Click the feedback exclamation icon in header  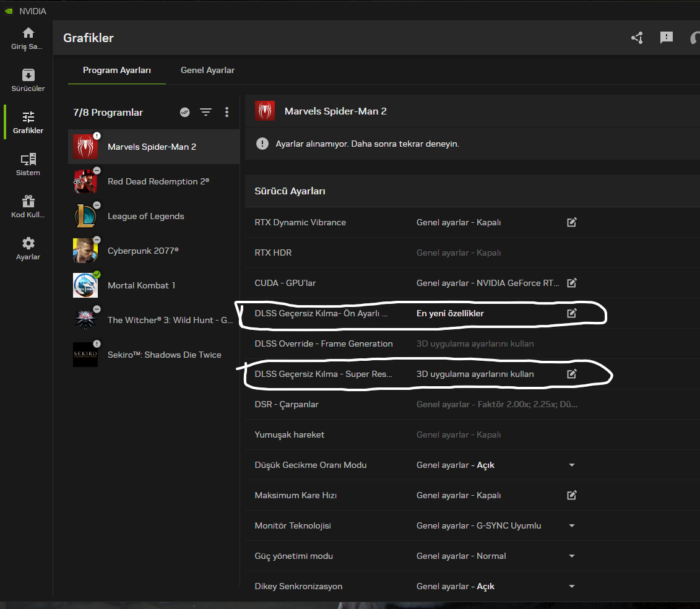(667, 38)
